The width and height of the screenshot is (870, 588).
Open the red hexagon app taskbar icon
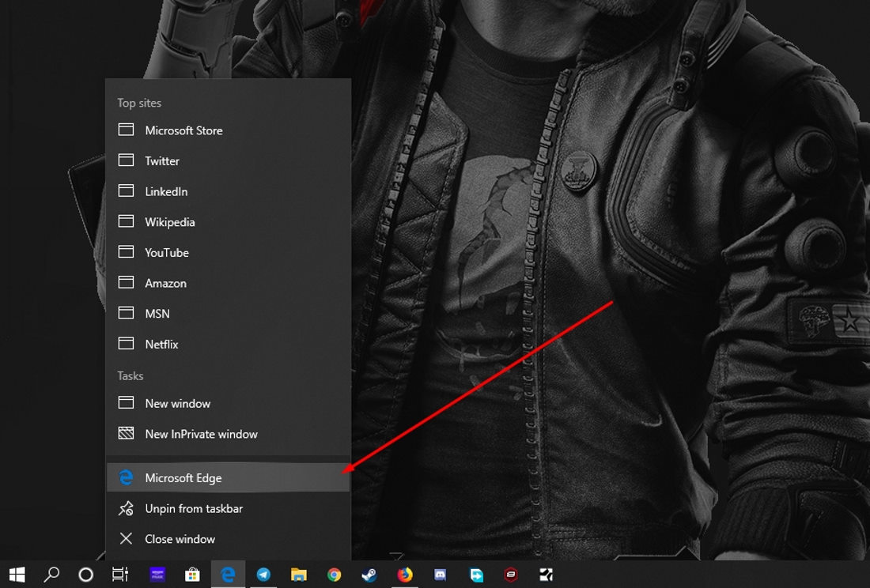click(511, 574)
